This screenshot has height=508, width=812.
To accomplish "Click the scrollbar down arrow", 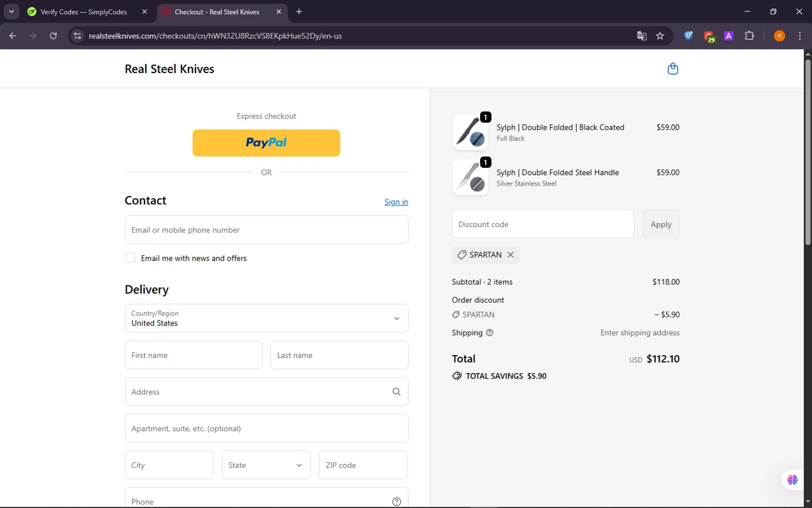I will coord(808,502).
